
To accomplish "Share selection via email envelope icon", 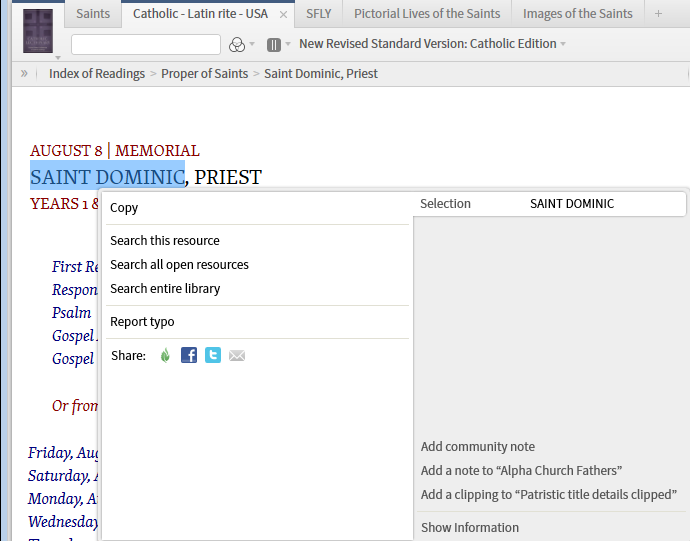I will [237, 355].
